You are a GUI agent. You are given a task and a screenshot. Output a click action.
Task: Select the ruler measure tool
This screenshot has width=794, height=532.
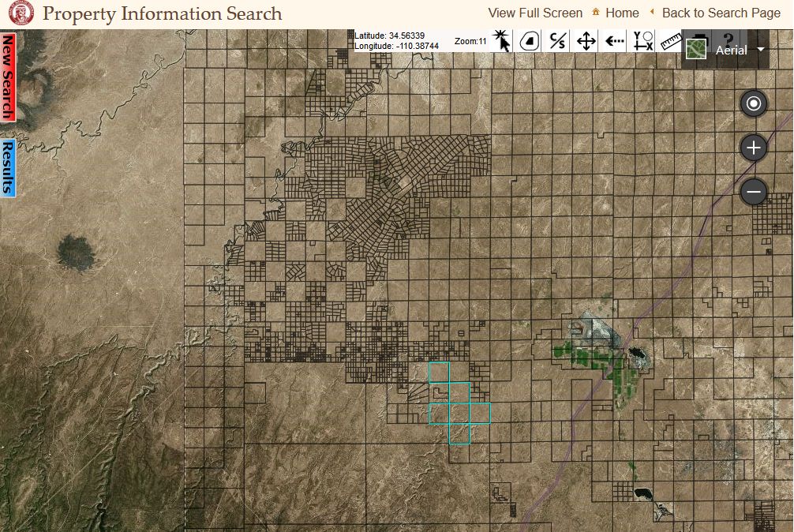pos(671,41)
